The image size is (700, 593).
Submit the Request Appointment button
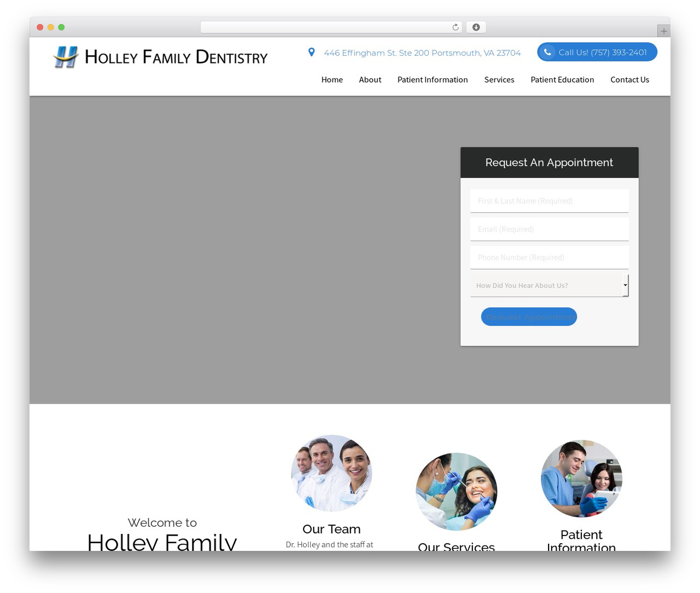point(529,317)
